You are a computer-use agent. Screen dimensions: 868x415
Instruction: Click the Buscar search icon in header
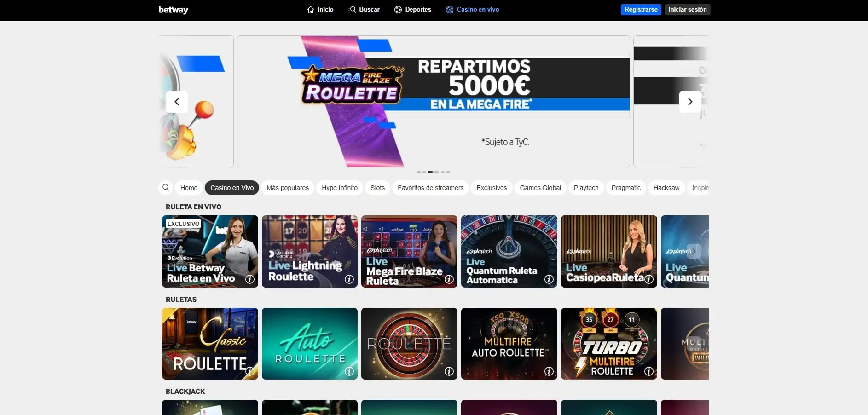point(352,10)
